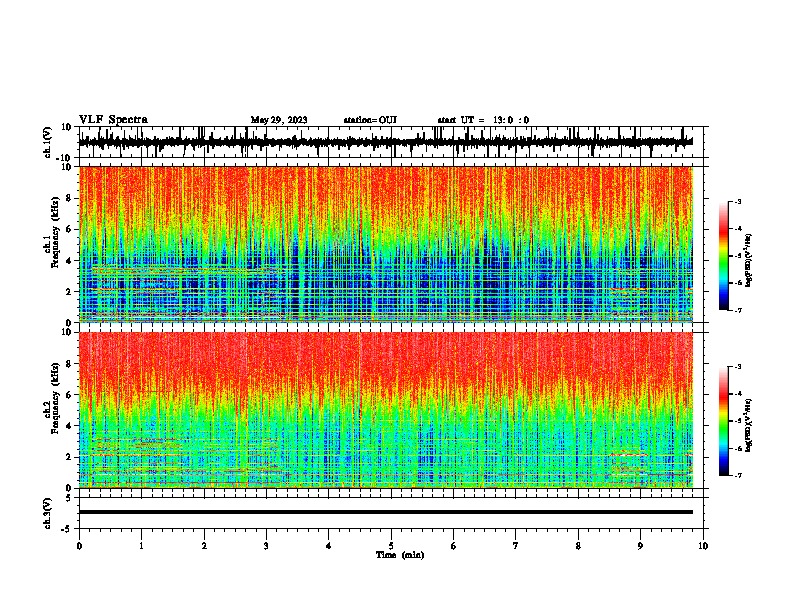Click the "Time (min)" x-axis label
This screenshot has width=792, height=612.
pos(400,555)
